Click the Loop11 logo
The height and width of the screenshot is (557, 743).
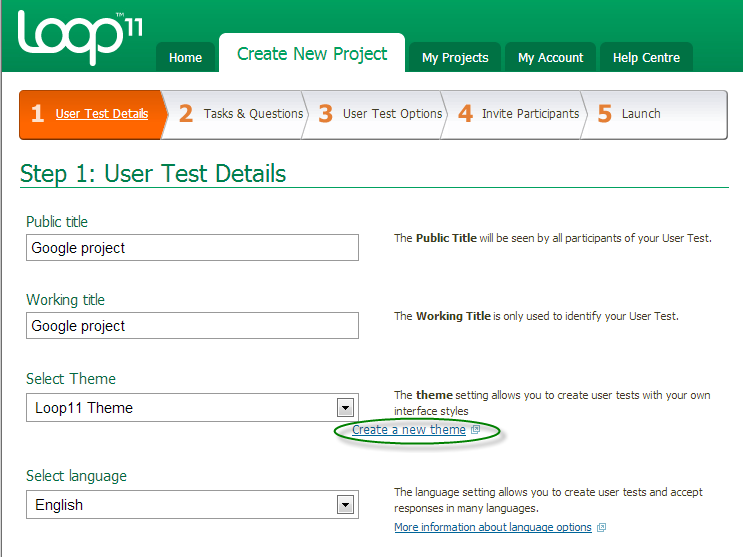[80, 37]
